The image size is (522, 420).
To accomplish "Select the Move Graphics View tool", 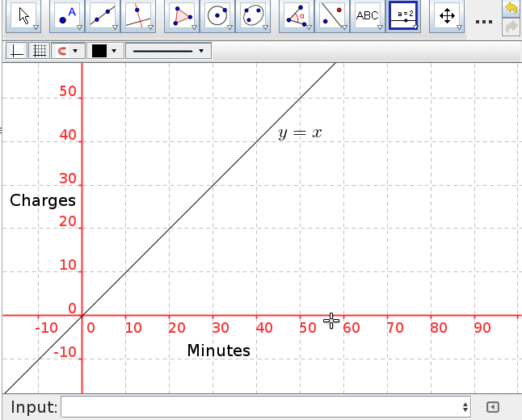I will pos(447,15).
